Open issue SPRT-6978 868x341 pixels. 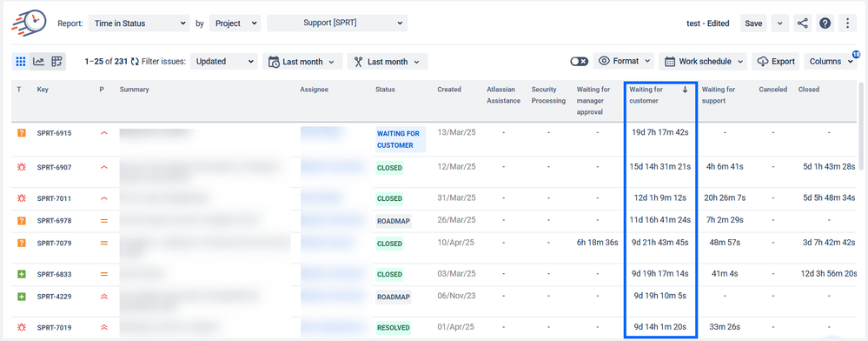tap(54, 221)
